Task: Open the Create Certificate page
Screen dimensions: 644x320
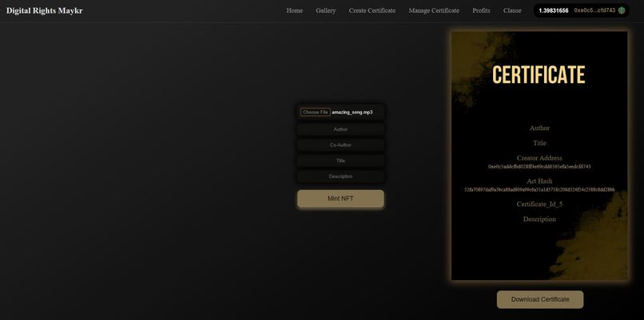Action: [x=372, y=10]
